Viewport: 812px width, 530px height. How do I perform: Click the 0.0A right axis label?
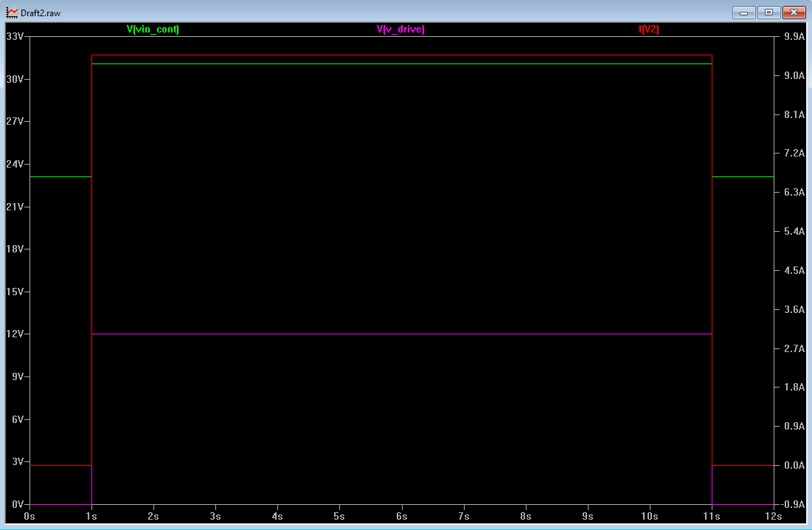pyautogui.click(x=794, y=465)
